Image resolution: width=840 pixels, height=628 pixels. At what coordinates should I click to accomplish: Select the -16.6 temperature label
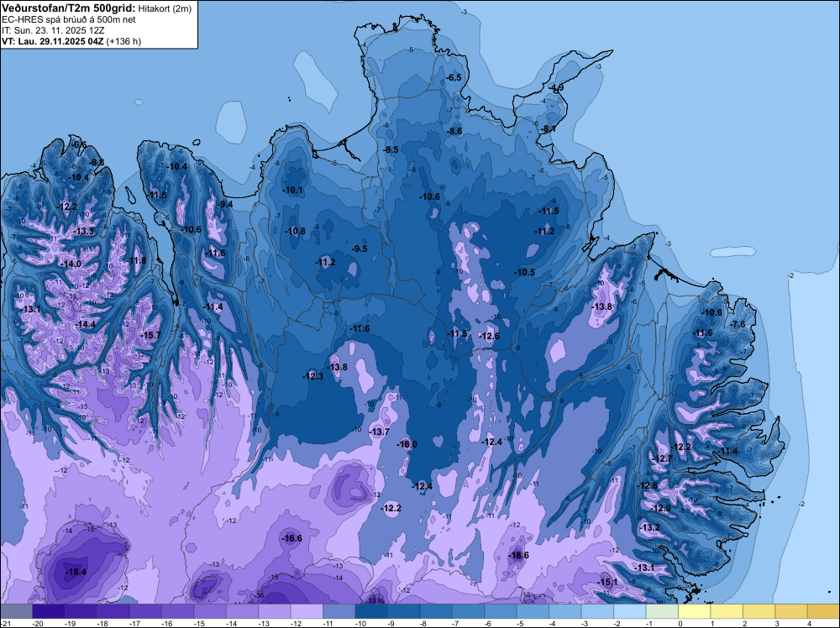coord(291,539)
